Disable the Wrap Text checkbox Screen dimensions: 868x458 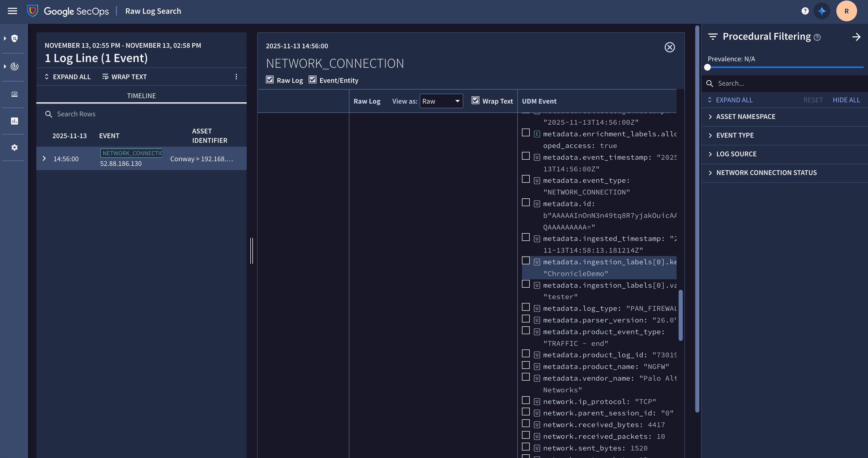tap(475, 100)
